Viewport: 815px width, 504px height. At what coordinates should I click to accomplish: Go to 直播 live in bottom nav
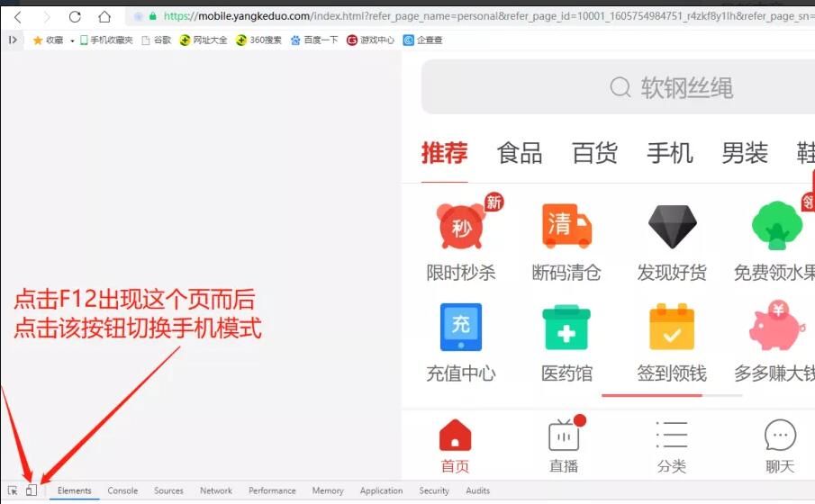click(x=564, y=445)
